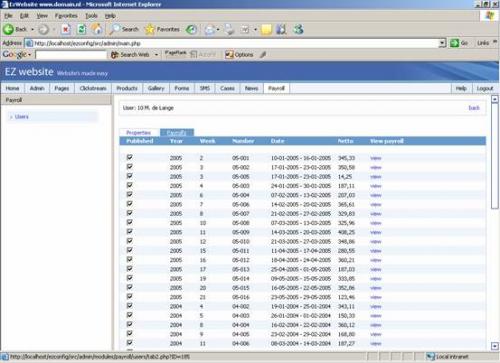
Task: Toggle Published checkbox for payroll 04-006
Action: (x=130, y=343)
